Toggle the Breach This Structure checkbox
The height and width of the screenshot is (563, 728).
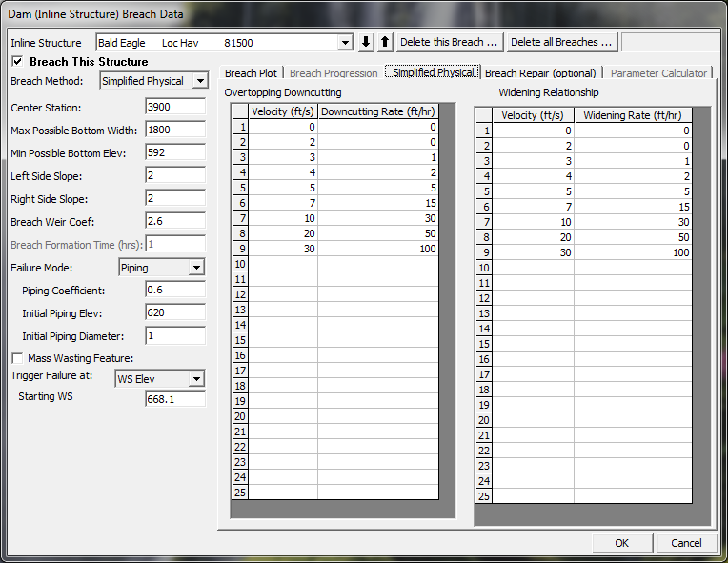click(x=17, y=62)
